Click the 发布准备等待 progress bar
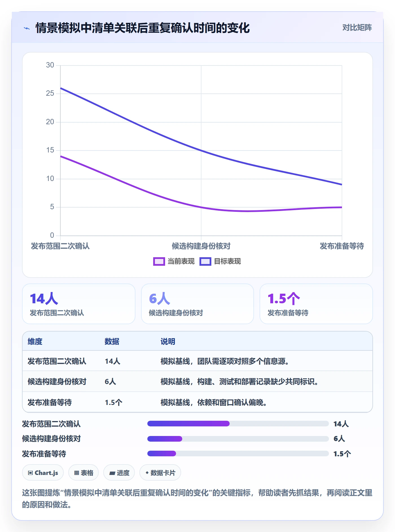 [x=238, y=453]
